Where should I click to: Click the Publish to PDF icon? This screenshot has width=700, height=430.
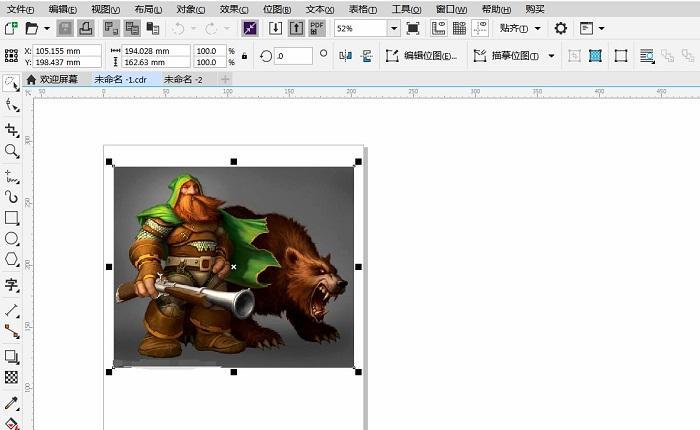click(x=317, y=29)
